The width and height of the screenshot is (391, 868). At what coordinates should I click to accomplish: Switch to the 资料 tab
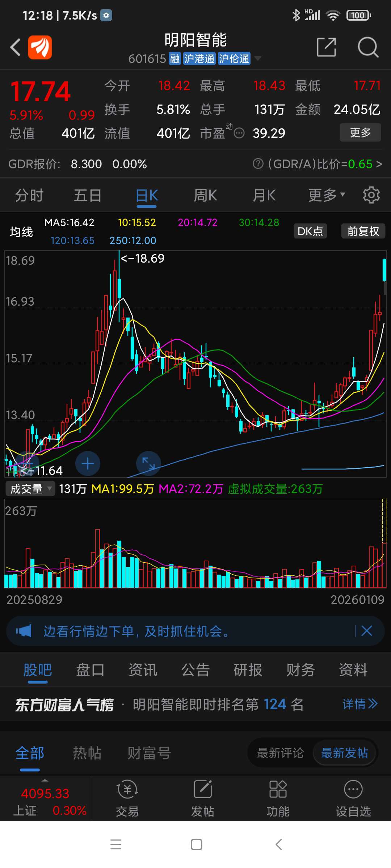click(x=353, y=670)
